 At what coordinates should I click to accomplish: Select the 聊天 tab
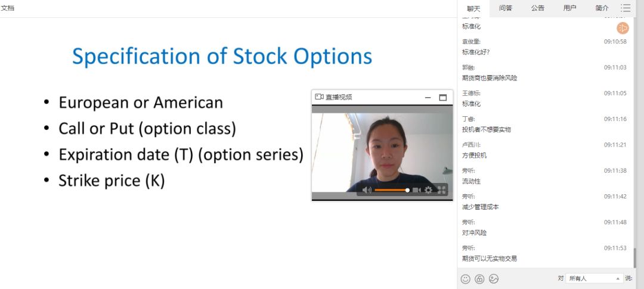[473, 8]
